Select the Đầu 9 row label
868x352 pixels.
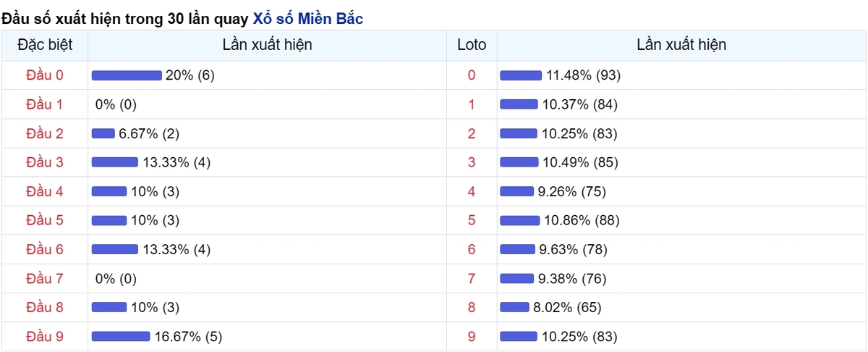pyautogui.click(x=45, y=336)
